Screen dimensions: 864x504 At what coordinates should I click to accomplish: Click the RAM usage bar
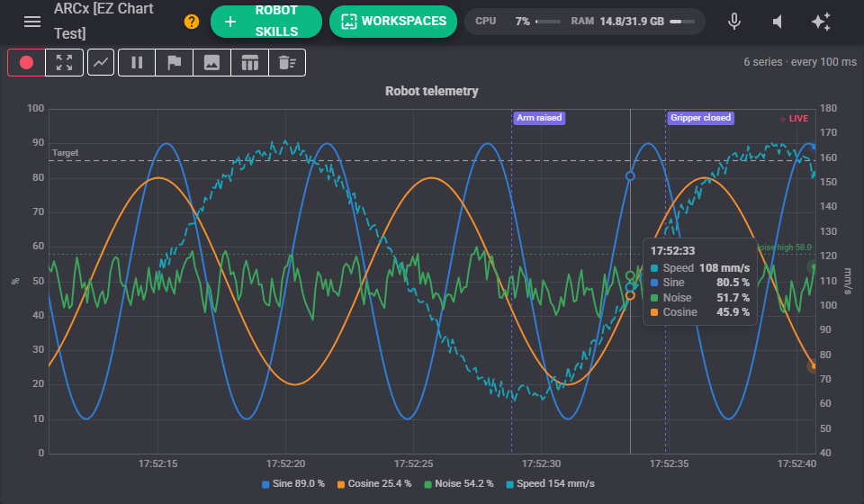[x=682, y=22]
